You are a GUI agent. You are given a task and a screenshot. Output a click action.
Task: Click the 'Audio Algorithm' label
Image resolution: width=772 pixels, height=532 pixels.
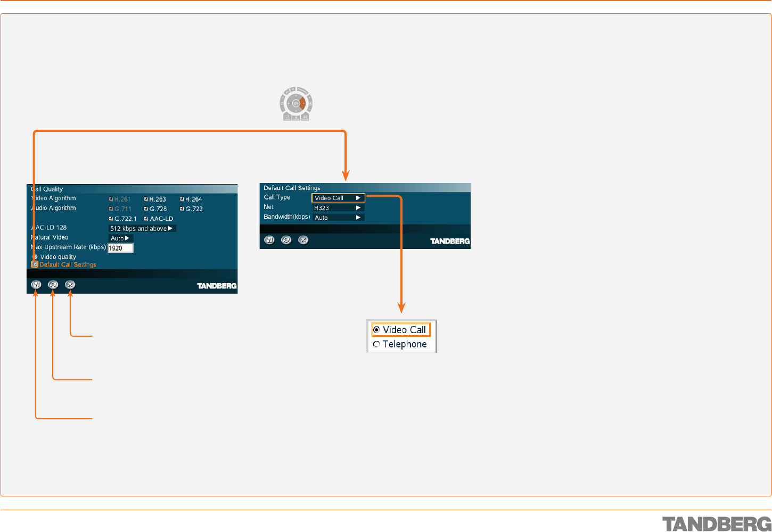pos(53,208)
